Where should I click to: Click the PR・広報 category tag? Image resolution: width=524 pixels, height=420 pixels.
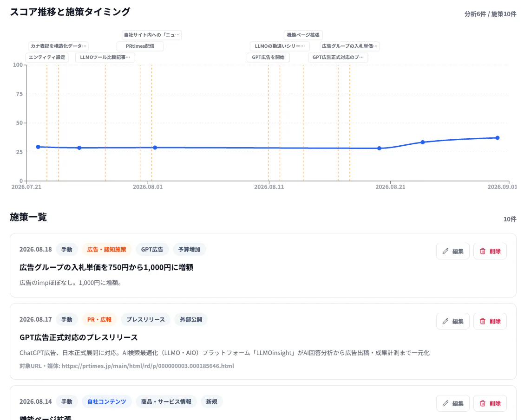(99, 319)
